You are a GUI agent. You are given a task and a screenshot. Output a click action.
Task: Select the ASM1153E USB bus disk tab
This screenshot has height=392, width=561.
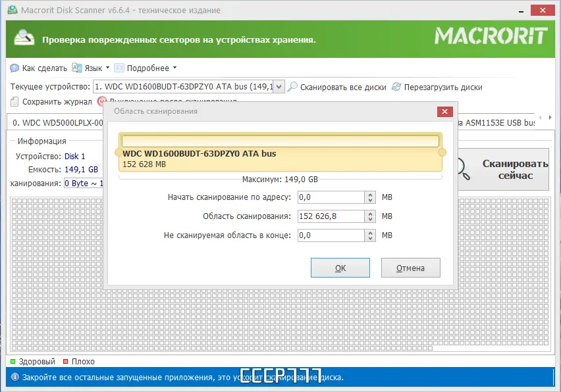496,122
